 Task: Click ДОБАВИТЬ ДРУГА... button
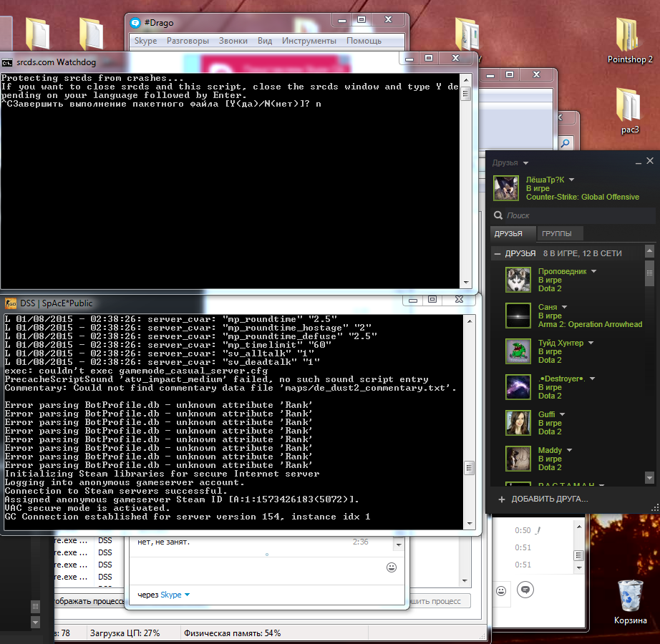click(x=549, y=499)
